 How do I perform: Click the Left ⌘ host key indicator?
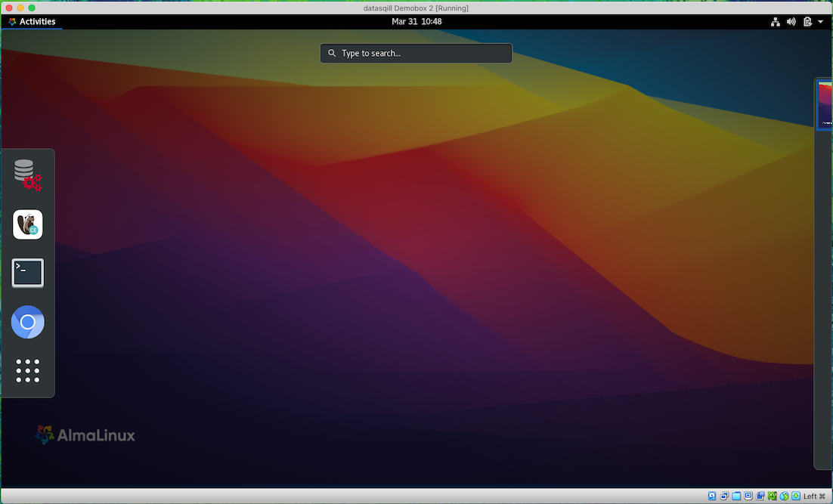tap(814, 496)
